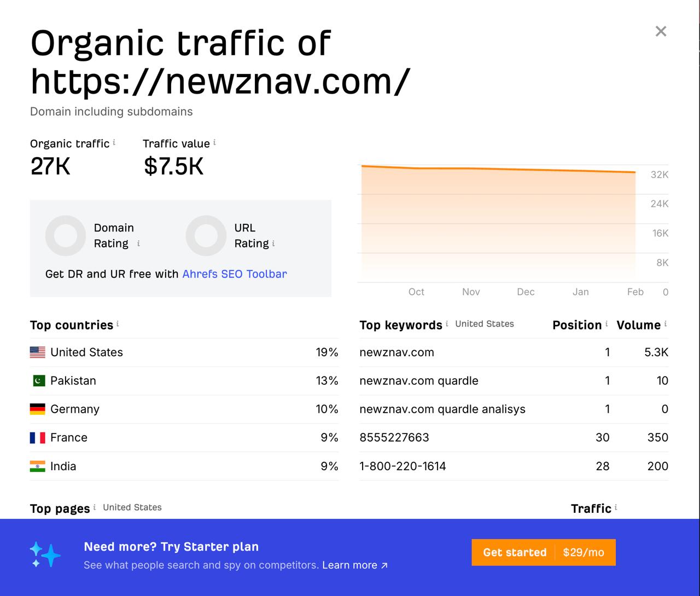This screenshot has width=700, height=596.
Task: Click info icon beside Traffic value
Action: pos(214,142)
